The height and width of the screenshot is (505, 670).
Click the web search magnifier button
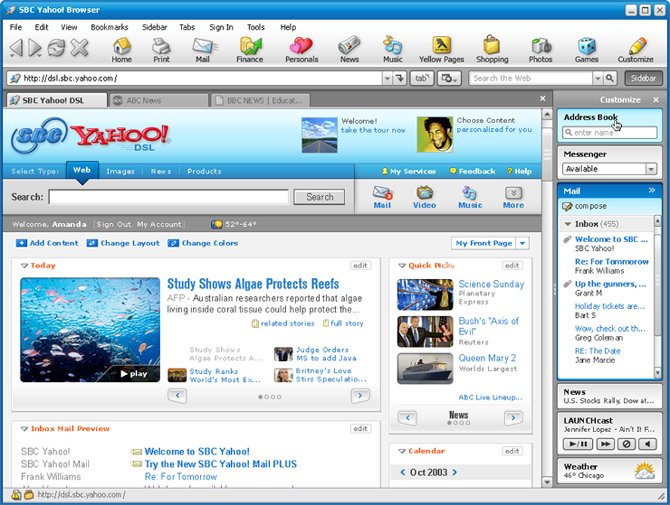(610, 78)
